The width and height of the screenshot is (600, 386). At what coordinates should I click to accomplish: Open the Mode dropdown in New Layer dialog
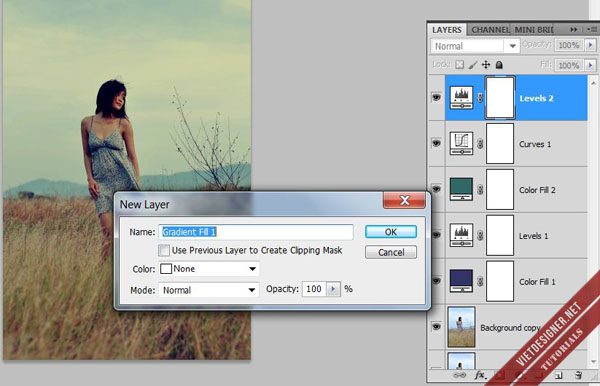(x=209, y=290)
